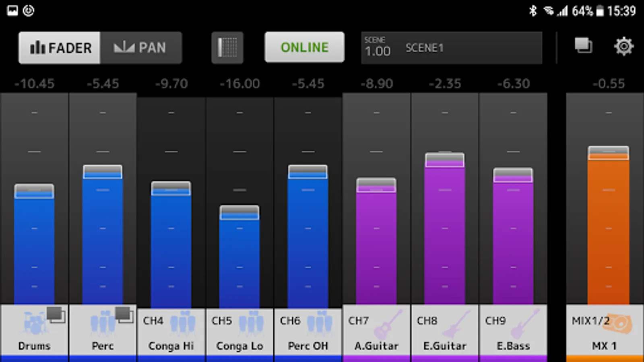Click the -2.35 level value
Image resolution: width=644 pixels, height=362 pixels.
pyautogui.click(x=445, y=84)
